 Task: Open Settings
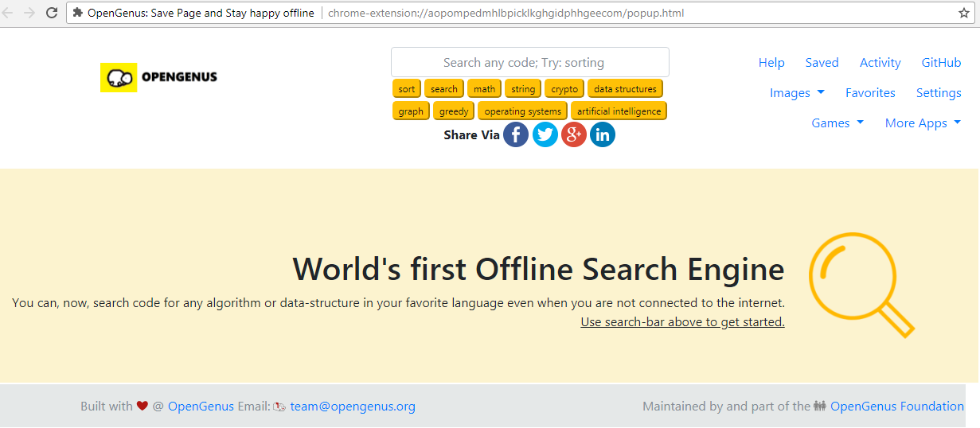click(939, 93)
